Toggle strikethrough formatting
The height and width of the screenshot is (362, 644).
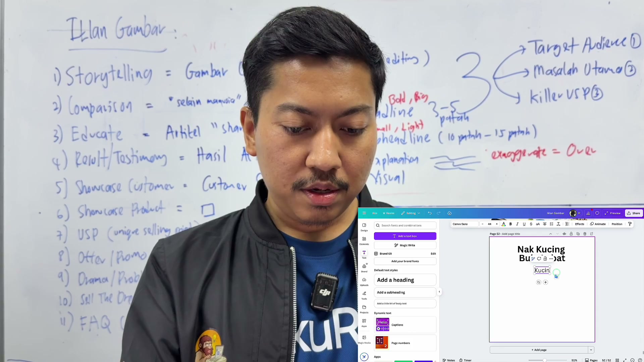click(531, 224)
